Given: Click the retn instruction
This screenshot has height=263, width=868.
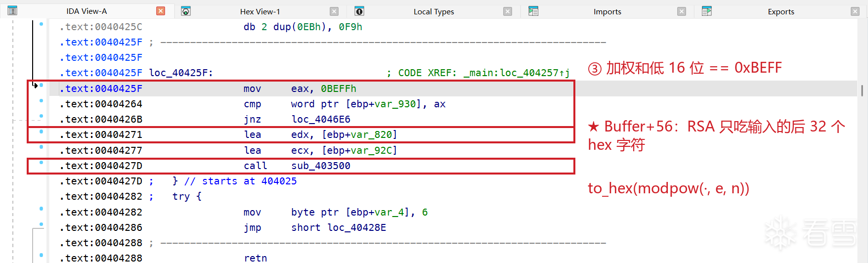Looking at the screenshot, I should point(256,258).
